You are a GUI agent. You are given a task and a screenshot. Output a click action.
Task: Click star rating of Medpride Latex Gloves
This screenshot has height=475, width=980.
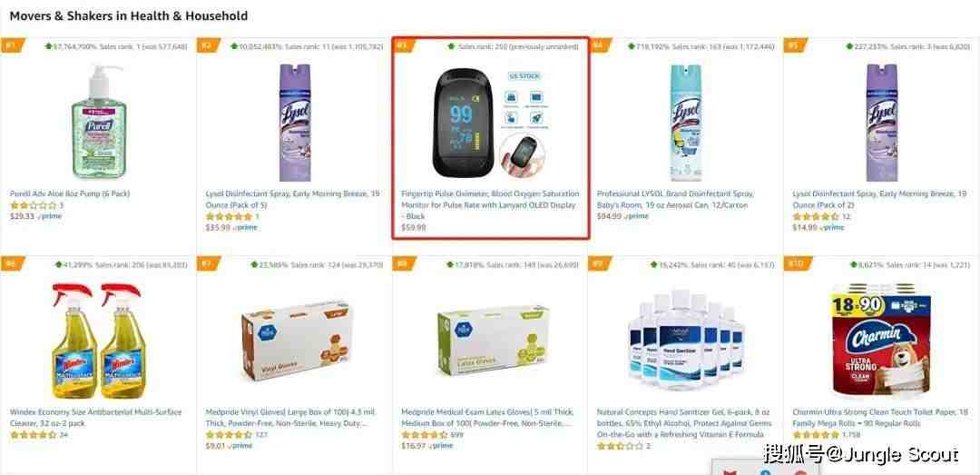pyautogui.click(x=425, y=435)
